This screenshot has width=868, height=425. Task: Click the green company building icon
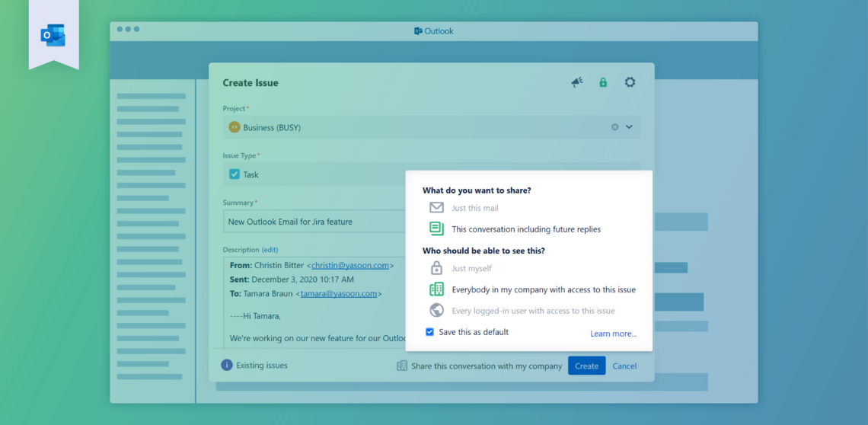(437, 289)
